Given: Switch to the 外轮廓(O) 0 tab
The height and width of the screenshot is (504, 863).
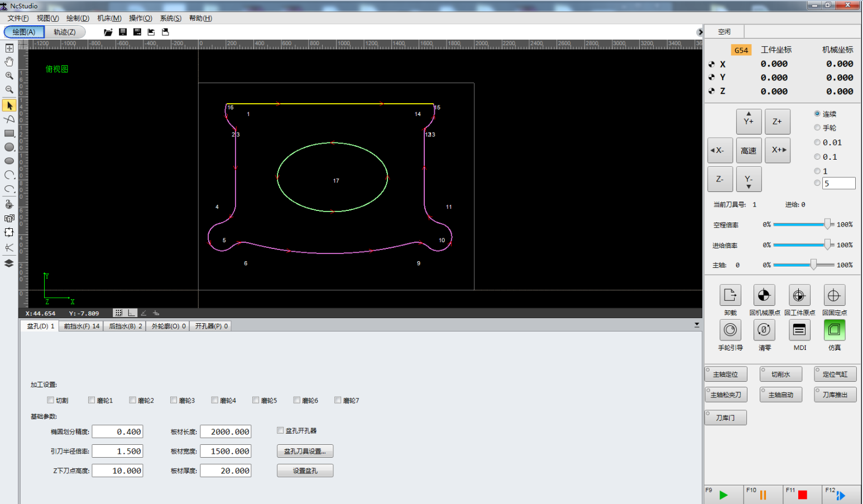Looking at the screenshot, I should (x=169, y=326).
